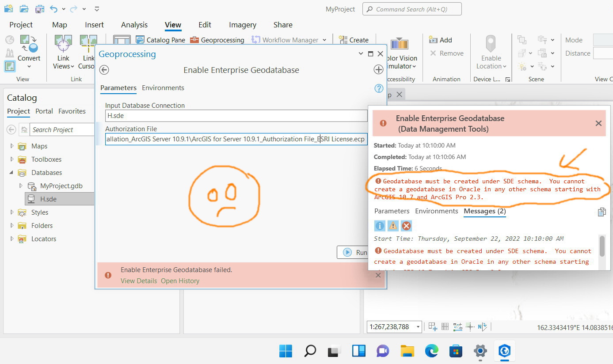The image size is (613, 364).
Task: Click the messages panel vertical scrollbar
Action: tap(602, 246)
